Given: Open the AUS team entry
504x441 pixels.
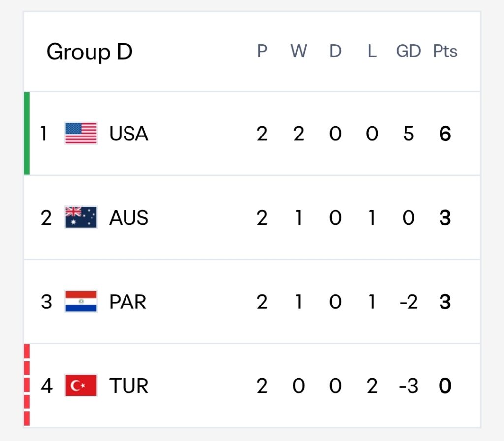Looking at the screenshot, I should pyautogui.click(x=128, y=218).
